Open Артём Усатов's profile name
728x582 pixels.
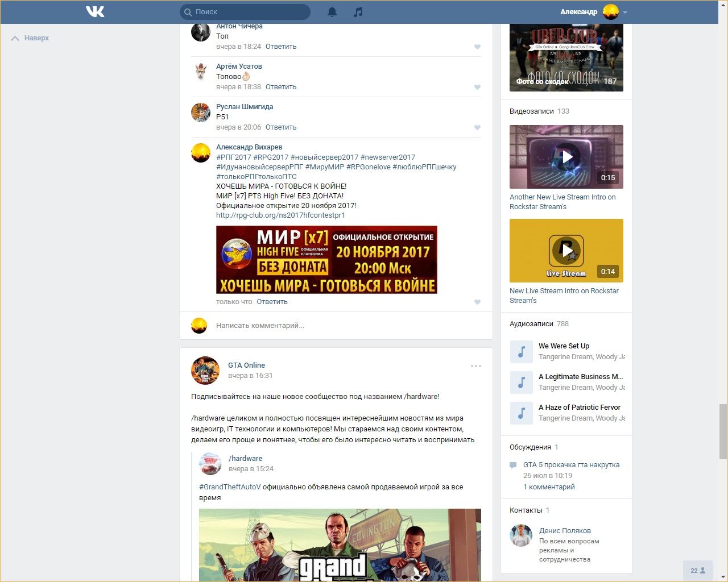[239, 66]
